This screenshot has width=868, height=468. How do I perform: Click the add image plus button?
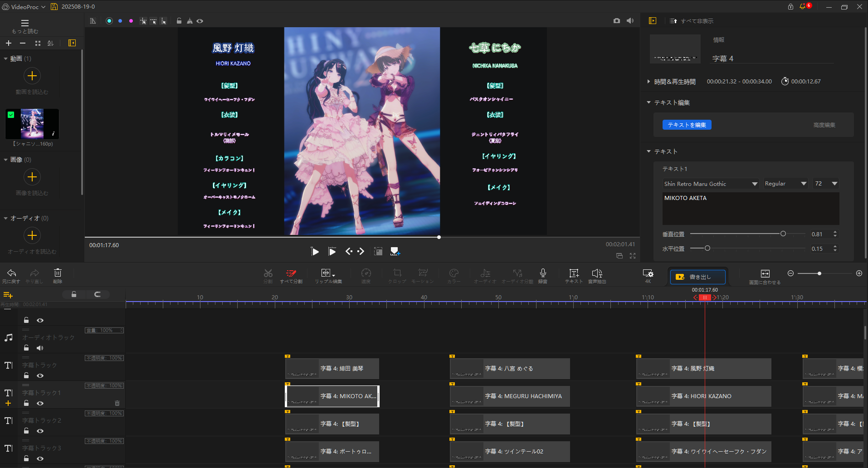pos(32,177)
